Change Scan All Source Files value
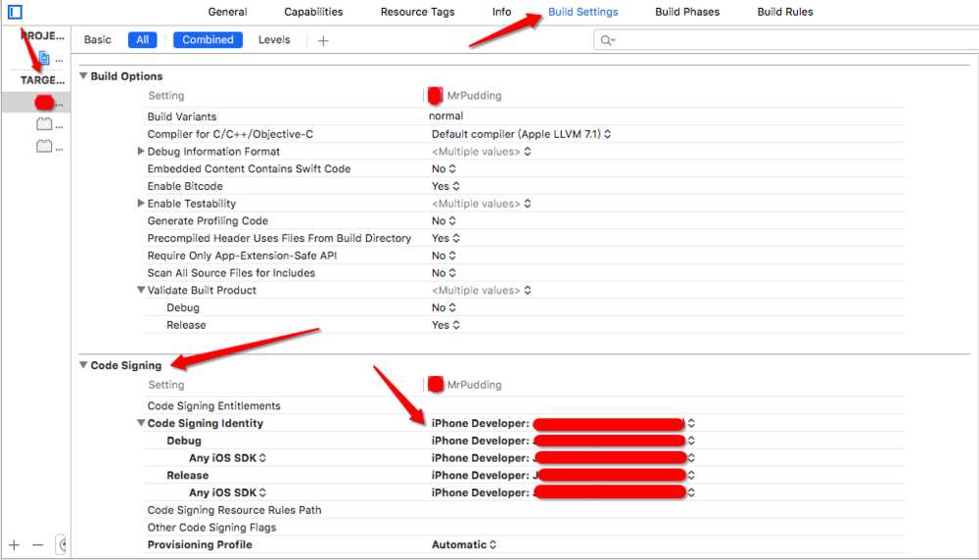The image size is (979, 560). (443, 273)
